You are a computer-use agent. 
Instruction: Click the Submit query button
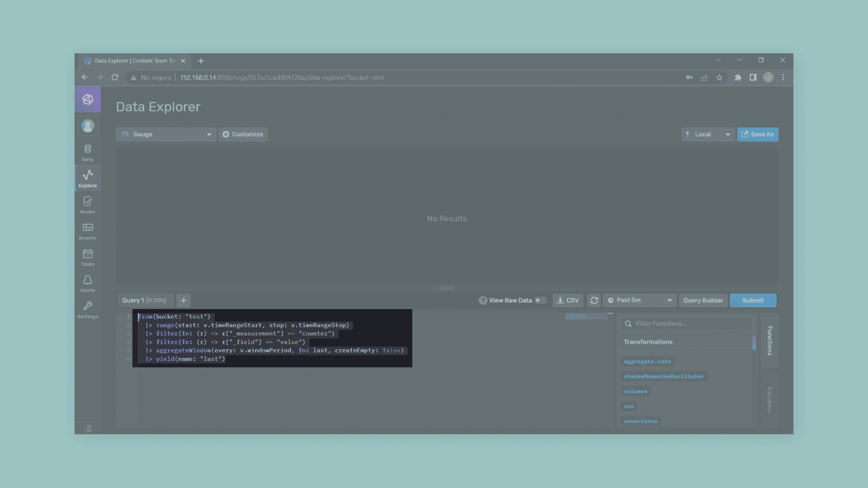[x=753, y=300]
